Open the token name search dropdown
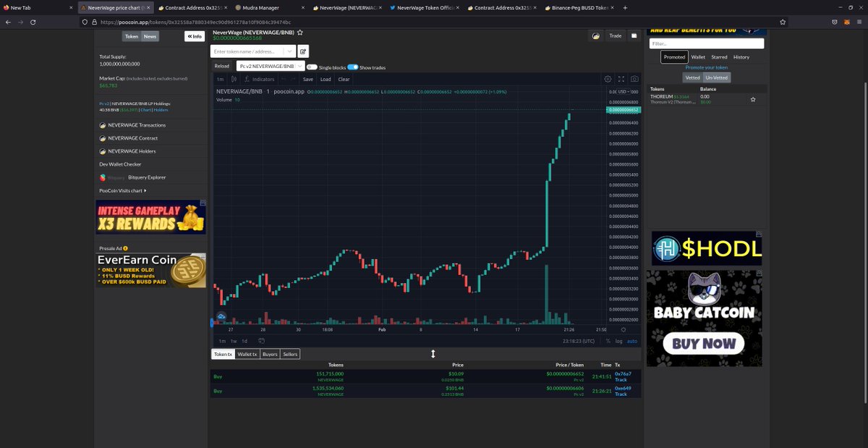 (x=289, y=51)
